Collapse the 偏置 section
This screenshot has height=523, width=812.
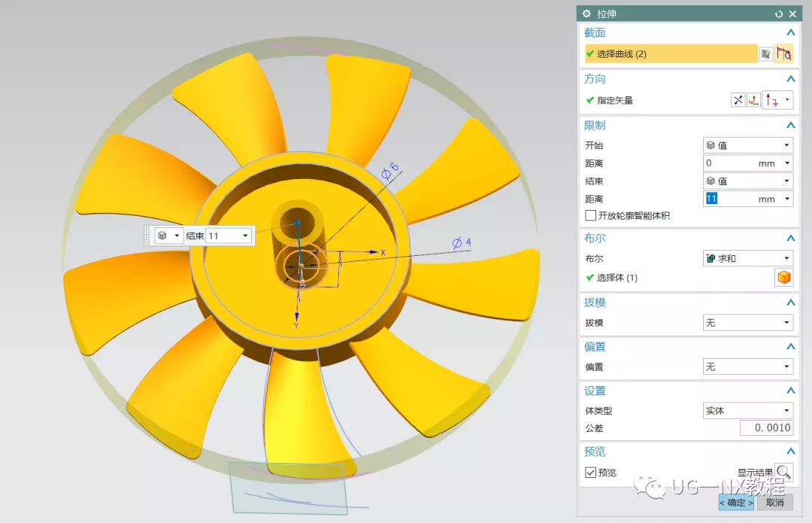(x=791, y=346)
